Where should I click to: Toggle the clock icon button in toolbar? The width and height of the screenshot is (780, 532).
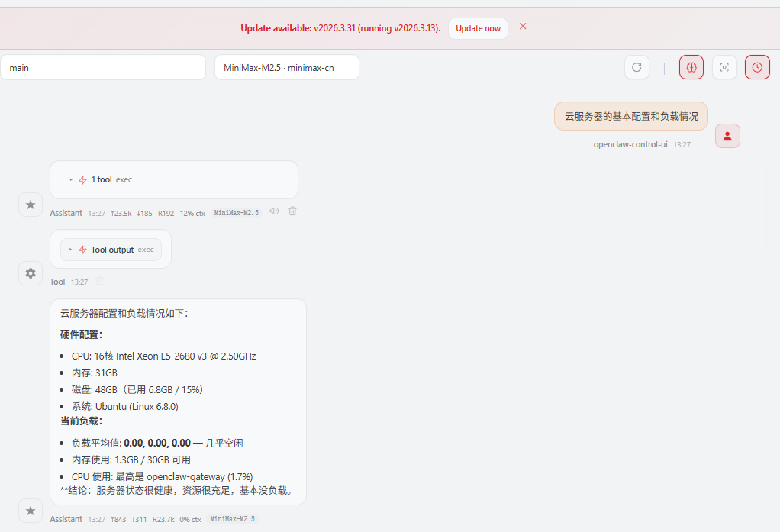pos(757,67)
